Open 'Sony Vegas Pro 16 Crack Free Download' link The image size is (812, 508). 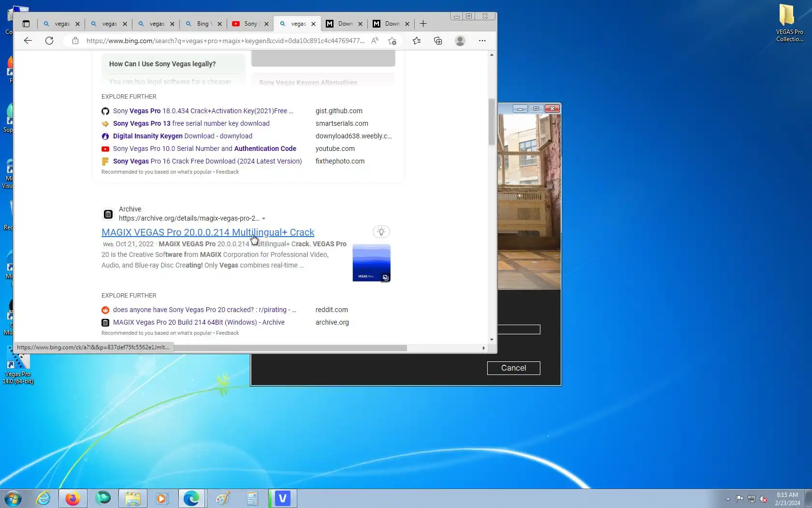207,161
